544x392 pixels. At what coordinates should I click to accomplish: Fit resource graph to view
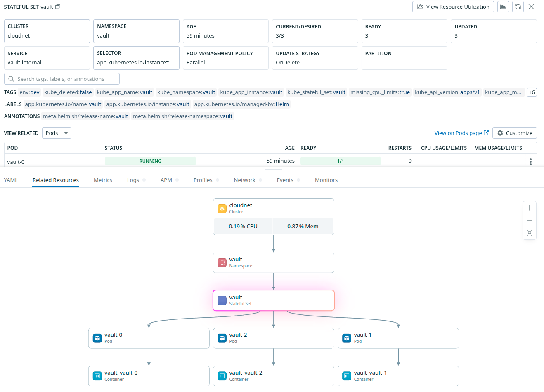(x=530, y=233)
